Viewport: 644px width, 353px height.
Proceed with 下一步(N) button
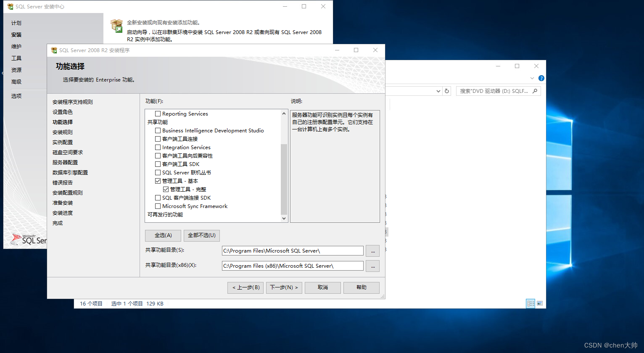point(284,287)
